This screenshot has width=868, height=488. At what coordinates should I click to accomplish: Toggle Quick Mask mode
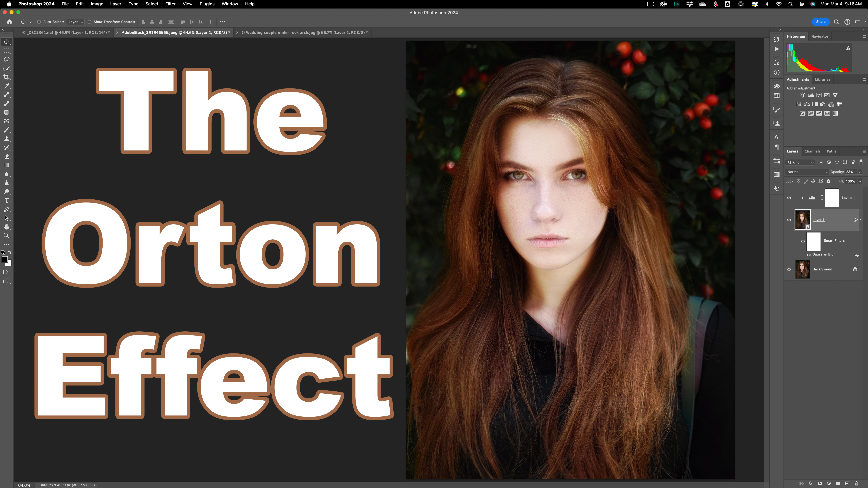click(6, 272)
